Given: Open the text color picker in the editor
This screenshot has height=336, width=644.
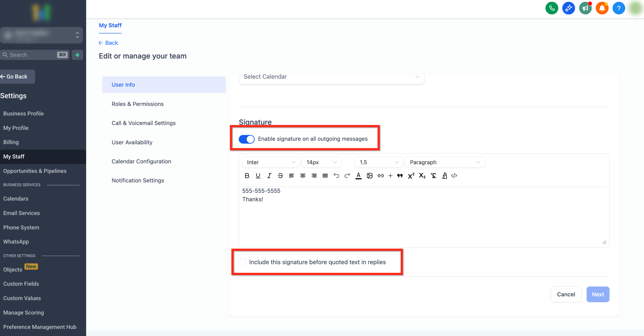Looking at the screenshot, I should 358,176.
